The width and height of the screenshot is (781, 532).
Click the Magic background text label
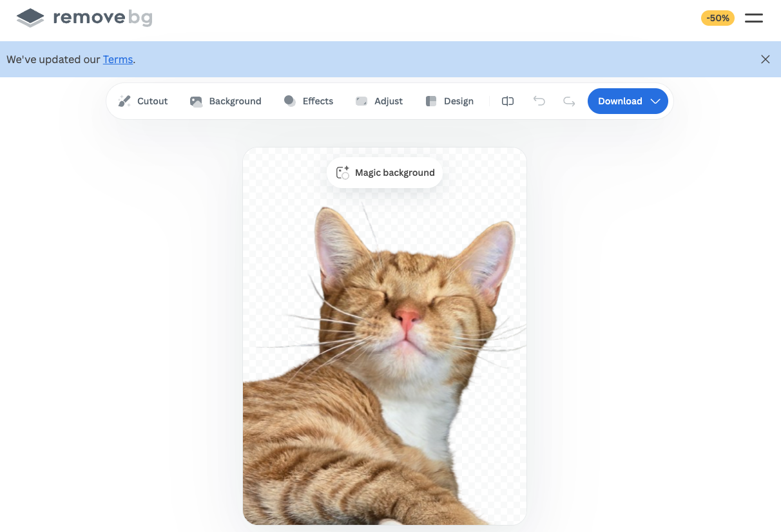tap(394, 173)
